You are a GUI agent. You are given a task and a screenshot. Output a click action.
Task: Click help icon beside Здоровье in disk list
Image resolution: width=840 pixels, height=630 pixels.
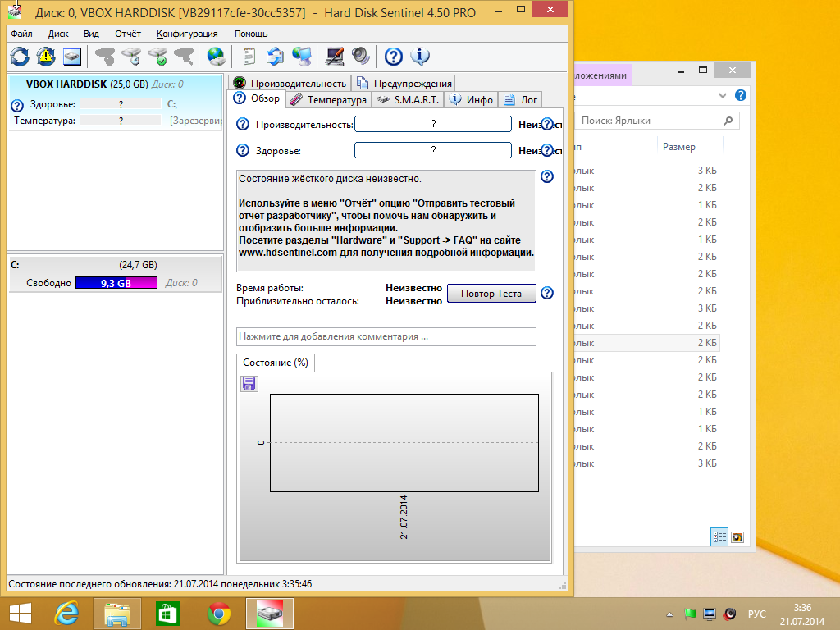tap(17, 105)
